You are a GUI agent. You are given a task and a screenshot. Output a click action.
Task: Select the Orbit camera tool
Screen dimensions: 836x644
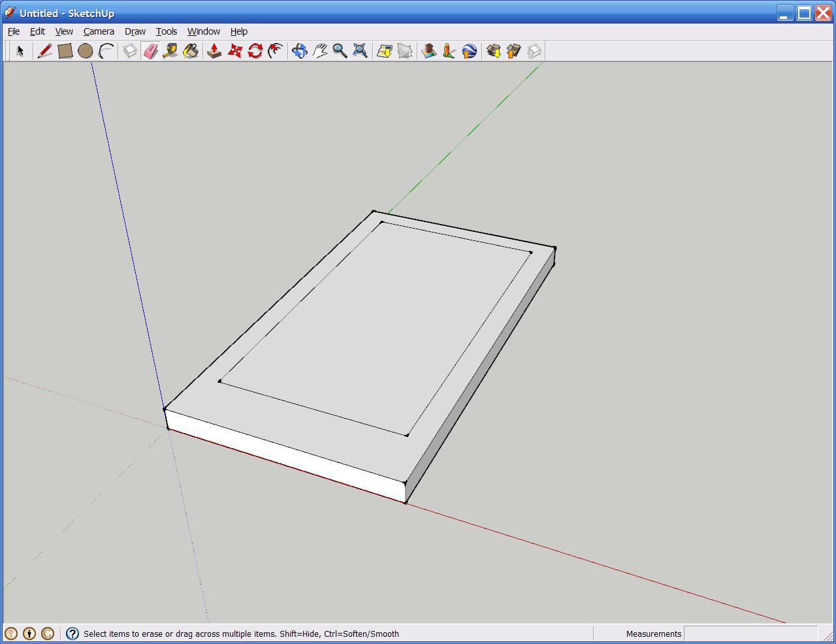pyautogui.click(x=299, y=51)
